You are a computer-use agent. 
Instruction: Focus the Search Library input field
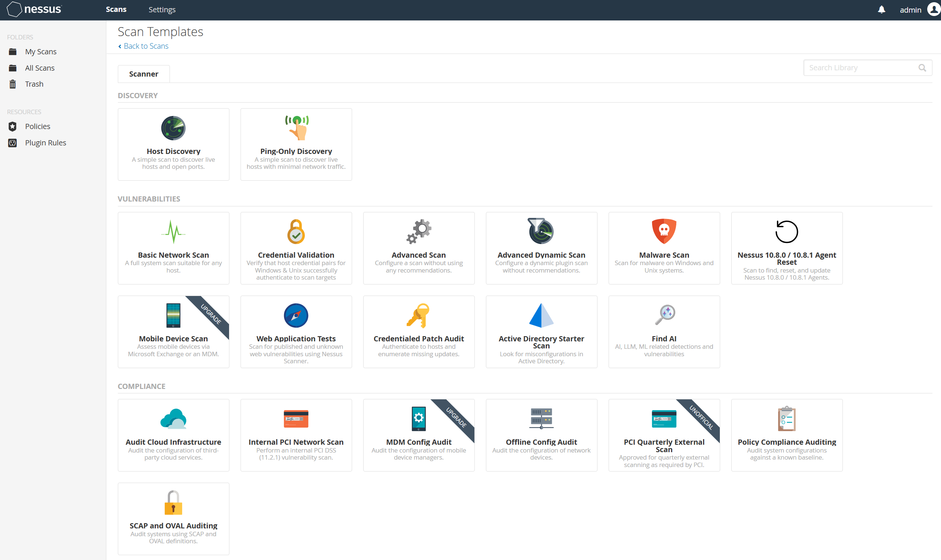pyautogui.click(x=860, y=68)
